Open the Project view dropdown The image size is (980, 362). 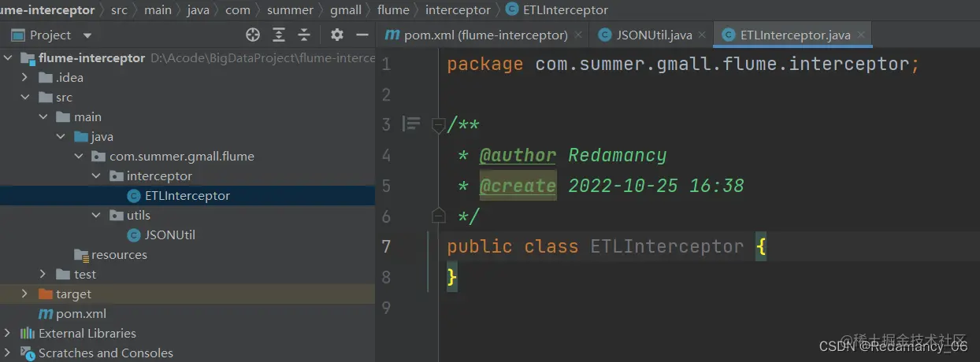click(x=87, y=35)
